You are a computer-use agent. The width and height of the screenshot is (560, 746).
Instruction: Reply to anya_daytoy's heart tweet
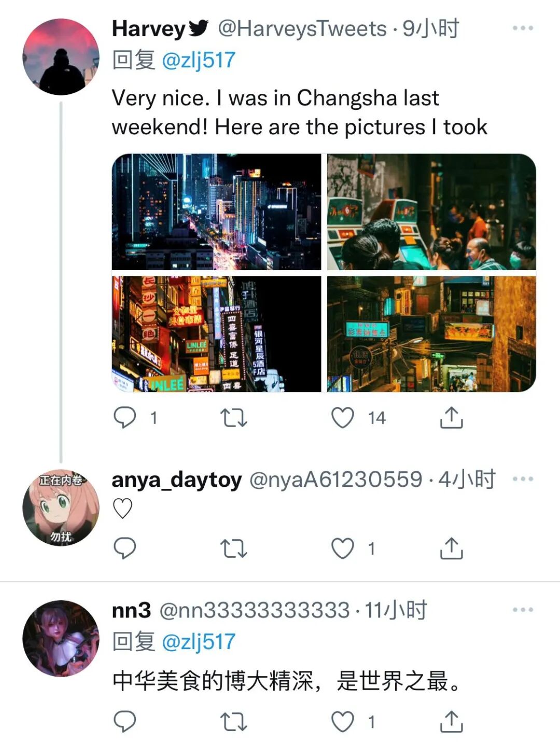coord(124,548)
